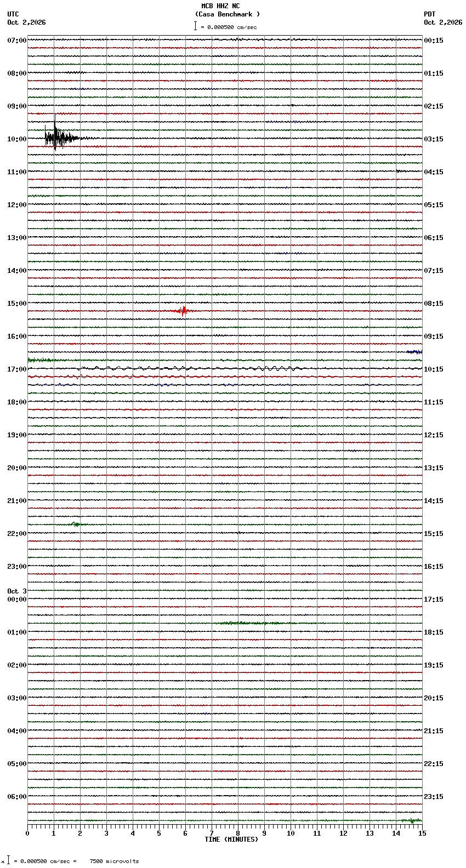Click the 14:00 UTC time label
The width and height of the screenshot is (466, 868).
click(17, 271)
